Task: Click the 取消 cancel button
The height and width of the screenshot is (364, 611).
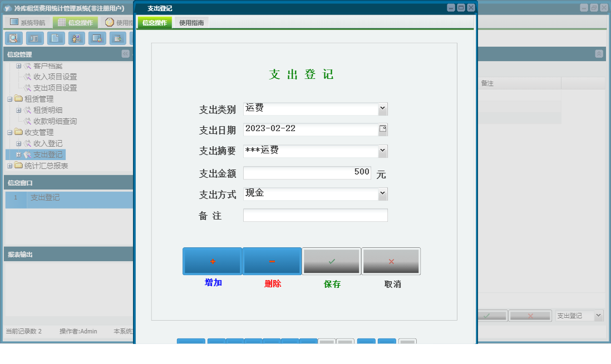Action: click(x=391, y=261)
